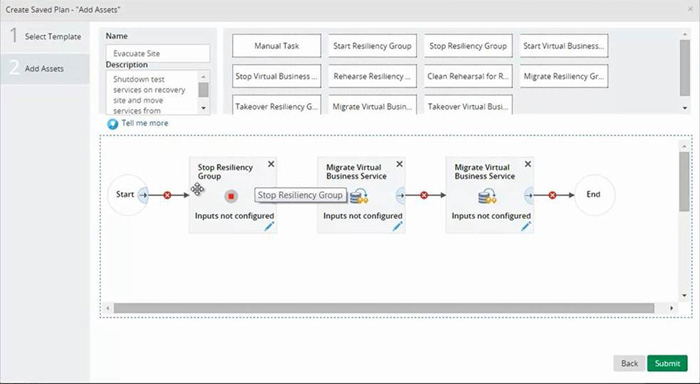Remove the connector leading to End node
This screenshot has width=700, height=384.
(553, 195)
